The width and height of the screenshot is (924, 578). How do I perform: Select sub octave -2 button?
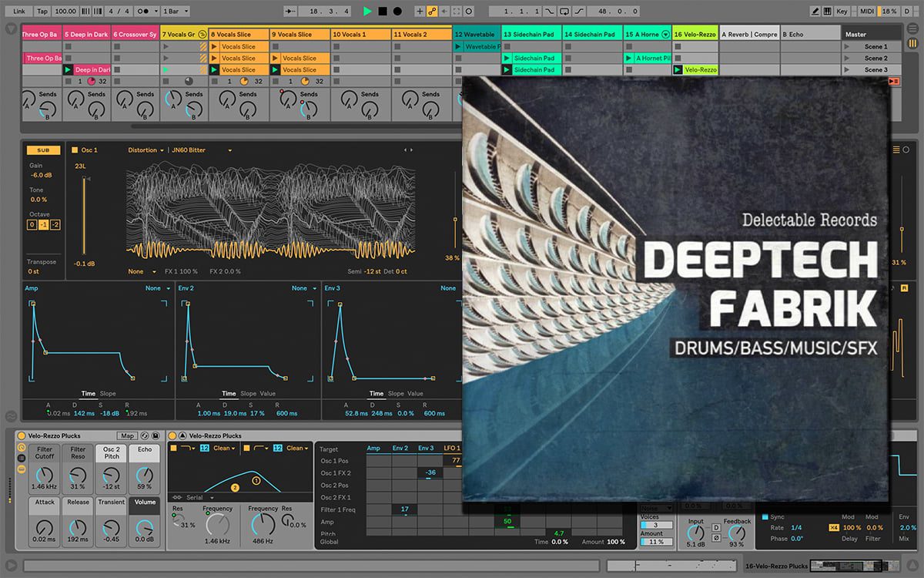[55, 224]
